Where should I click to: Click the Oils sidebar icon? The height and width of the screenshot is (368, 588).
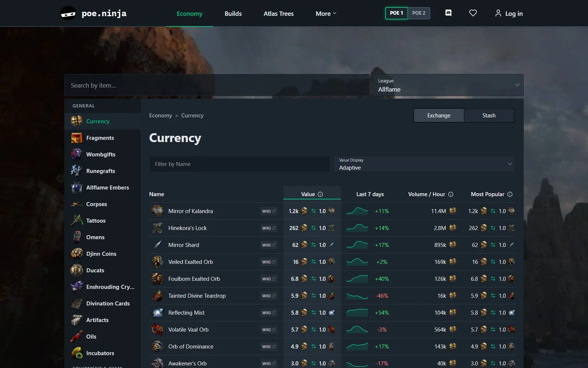(x=76, y=336)
